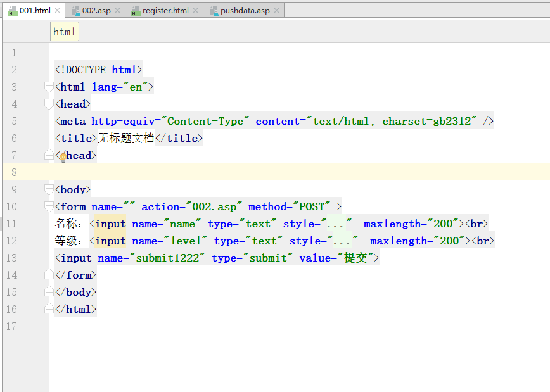
Task: Close the 002.asp tab
Action: pos(118,11)
